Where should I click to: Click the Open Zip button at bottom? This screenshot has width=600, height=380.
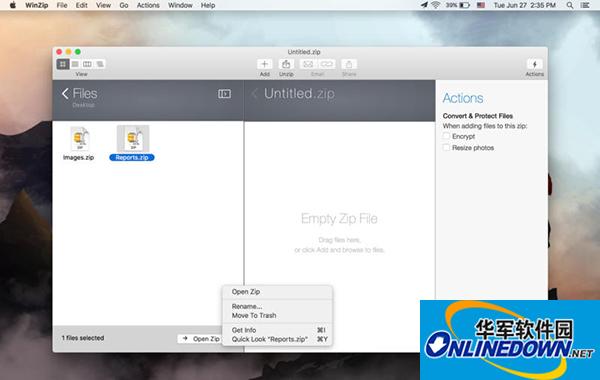point(200,339)
